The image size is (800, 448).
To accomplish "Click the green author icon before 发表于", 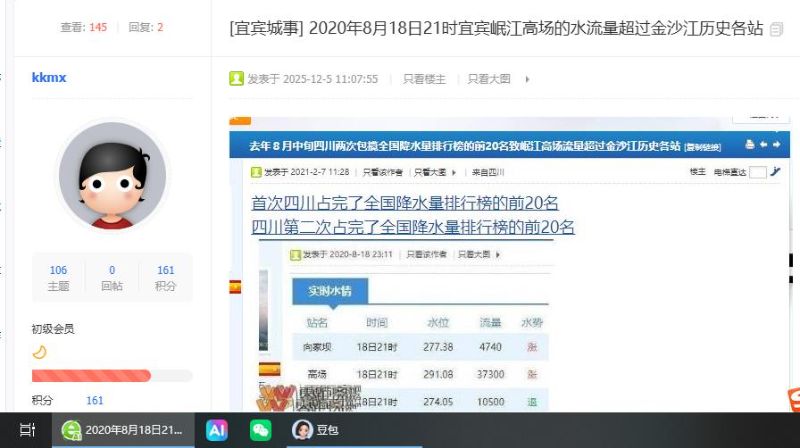I will (236, 79).
